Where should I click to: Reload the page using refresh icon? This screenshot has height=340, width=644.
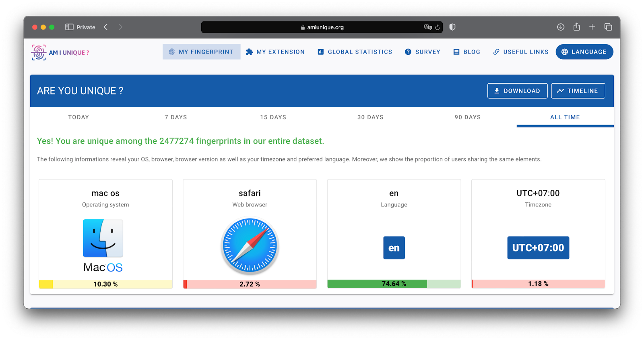tap(437, 27)
